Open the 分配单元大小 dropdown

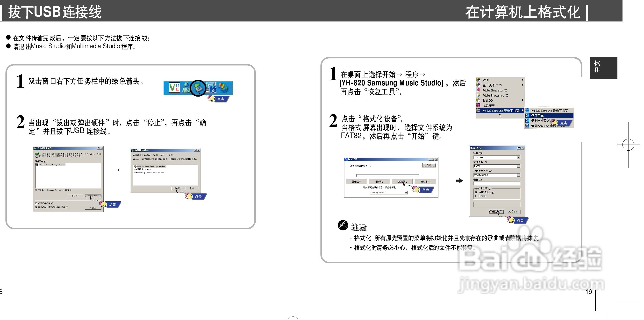point(518,175)
